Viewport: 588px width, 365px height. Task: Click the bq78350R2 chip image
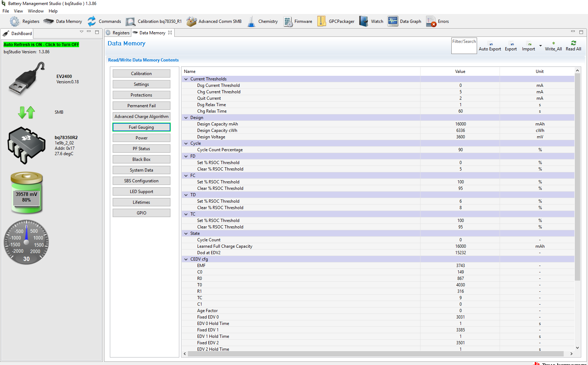26,145
